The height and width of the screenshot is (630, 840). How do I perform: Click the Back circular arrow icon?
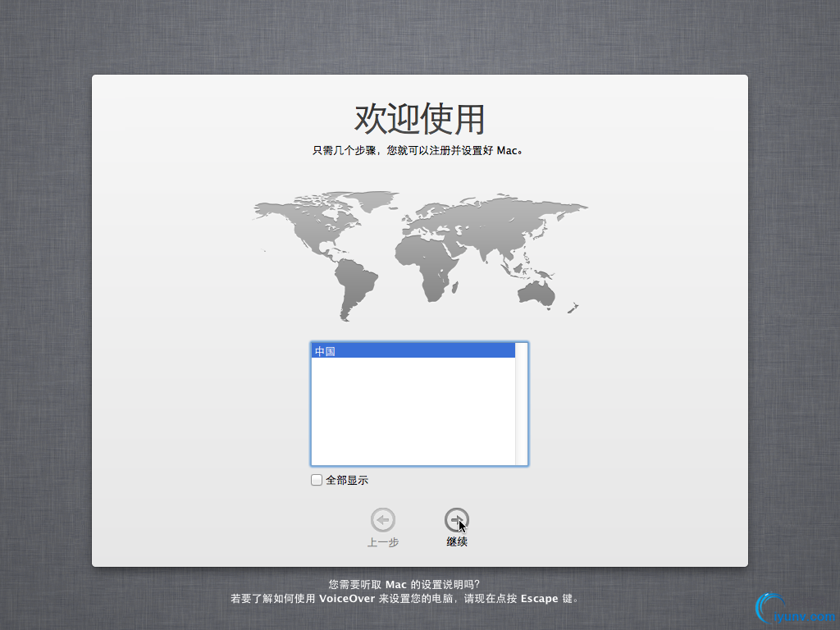click(x=382, y=518)
